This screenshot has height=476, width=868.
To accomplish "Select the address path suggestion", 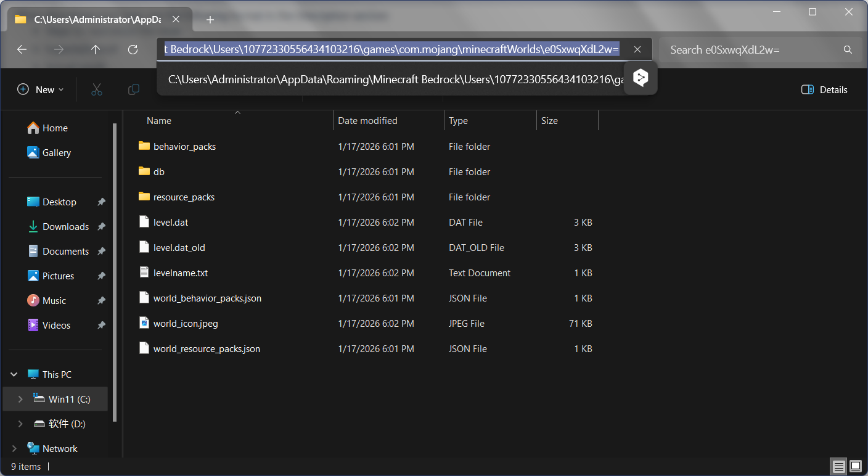I will click(392, 80).
